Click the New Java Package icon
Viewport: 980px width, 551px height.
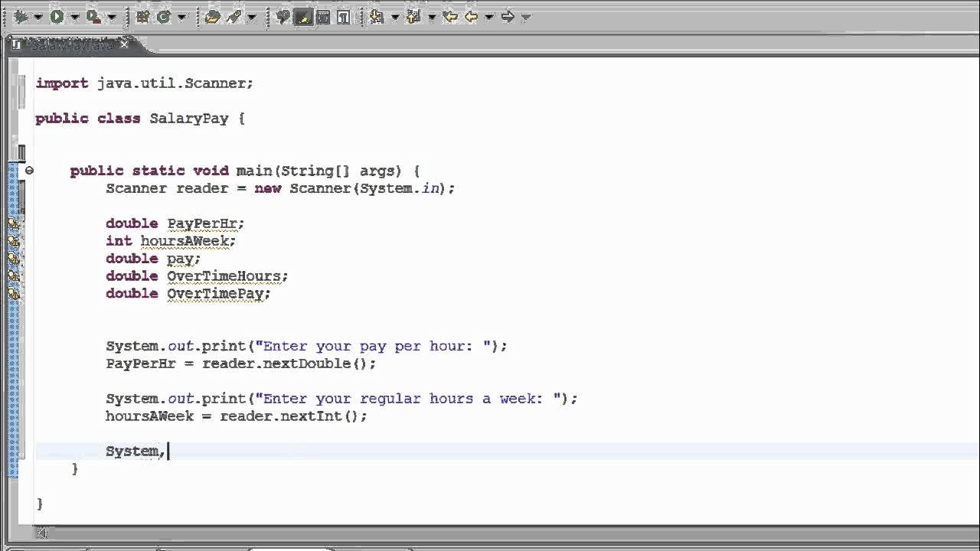tap(142, 16)
